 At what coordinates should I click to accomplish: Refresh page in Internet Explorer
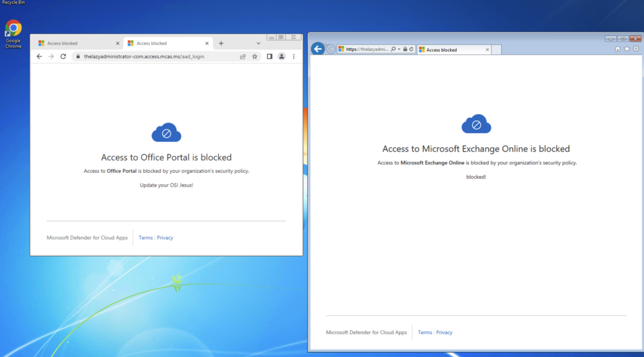click(x=411, y=49)
